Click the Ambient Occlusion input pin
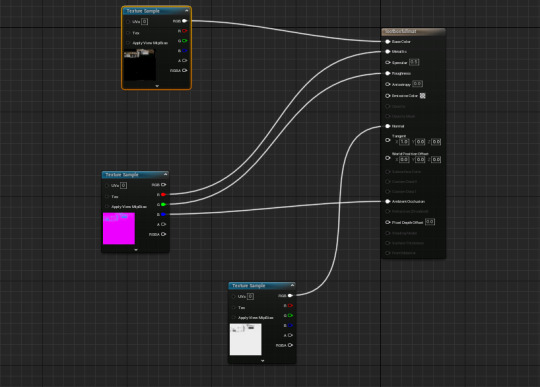Viewport: 540px width, 387px height. (x=388, y=201)
